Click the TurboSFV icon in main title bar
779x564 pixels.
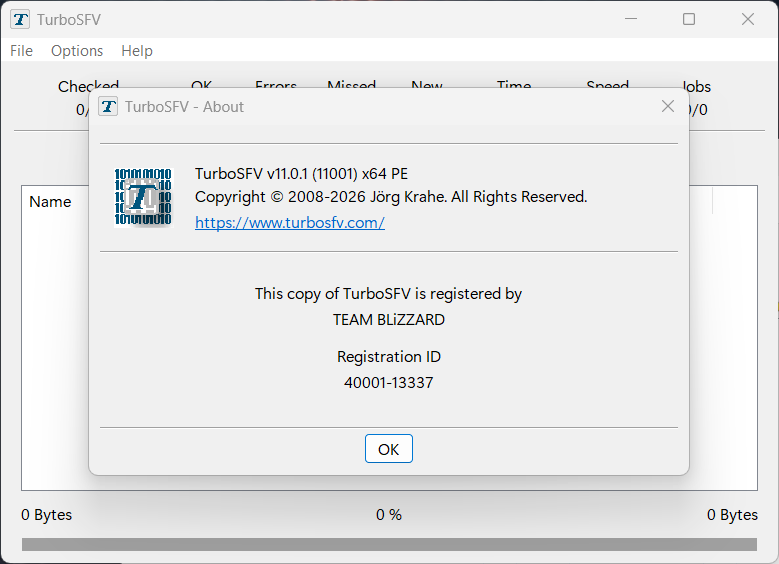[20, 19]
